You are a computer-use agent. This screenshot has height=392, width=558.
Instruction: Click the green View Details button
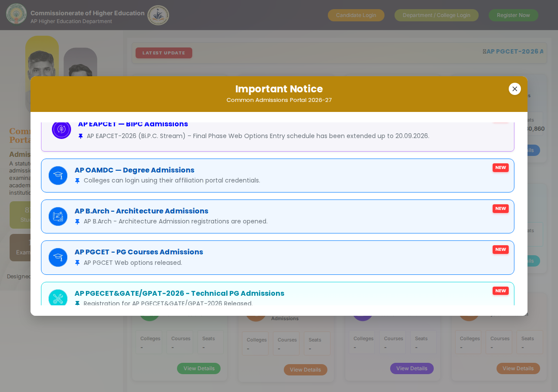pyautogui.click(x=199, y=368)
